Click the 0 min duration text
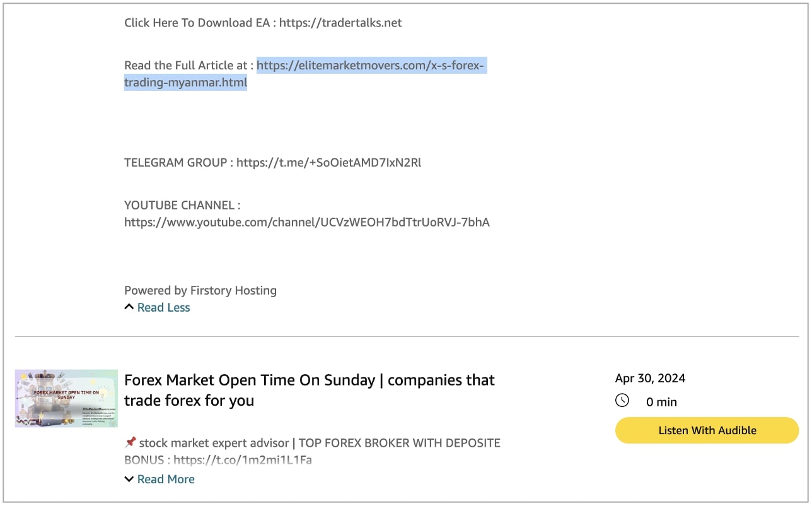This screenshot has width=812, height=506. point(661,402)
